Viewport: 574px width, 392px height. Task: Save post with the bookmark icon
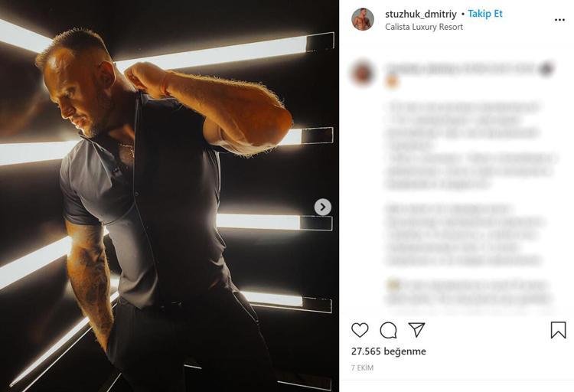558,330
